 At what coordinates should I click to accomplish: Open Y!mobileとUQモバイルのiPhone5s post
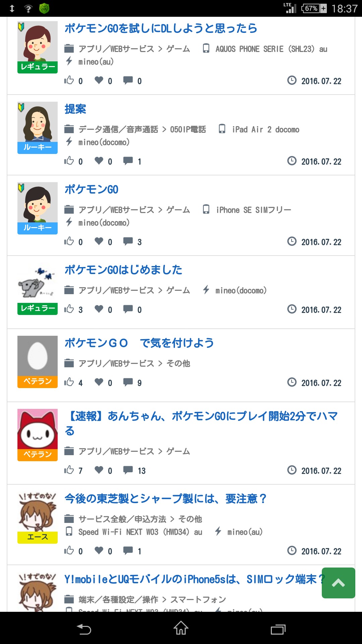point(191,579)
